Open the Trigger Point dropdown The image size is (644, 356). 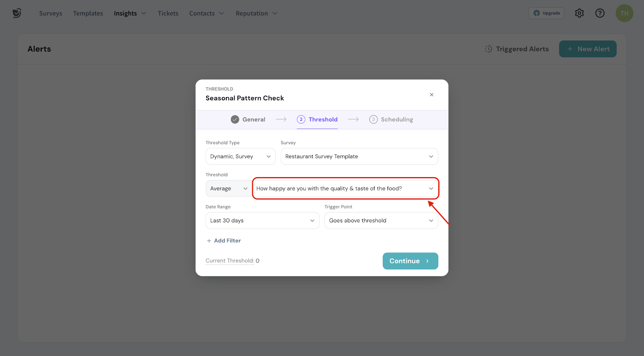381,221
